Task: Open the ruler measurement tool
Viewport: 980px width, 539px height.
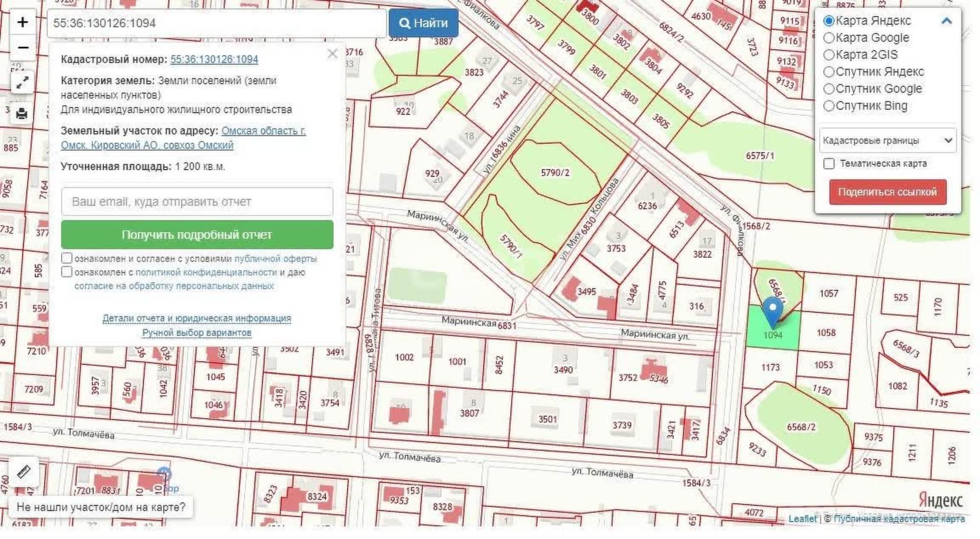Action: point(24,471)
